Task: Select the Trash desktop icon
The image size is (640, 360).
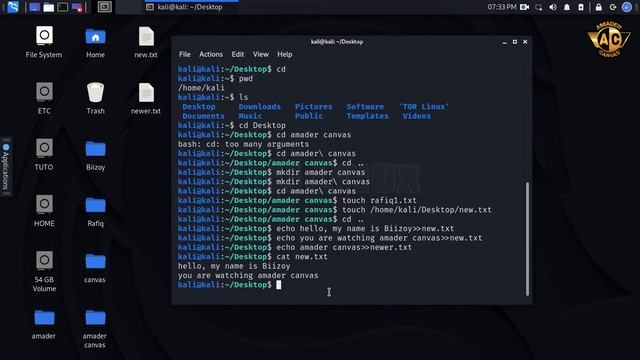Action: [95, 98]
